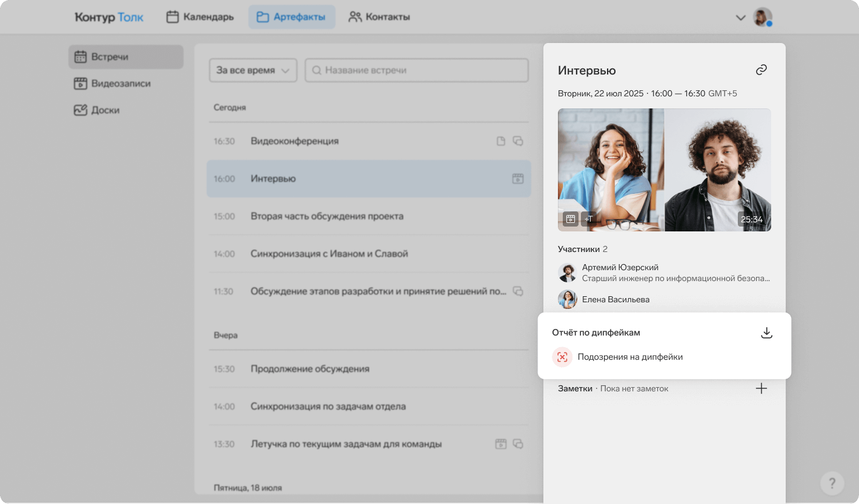859x504 pixels.
Task: Click the chat icon on the 11:30 meeting row
Action: 518,291
